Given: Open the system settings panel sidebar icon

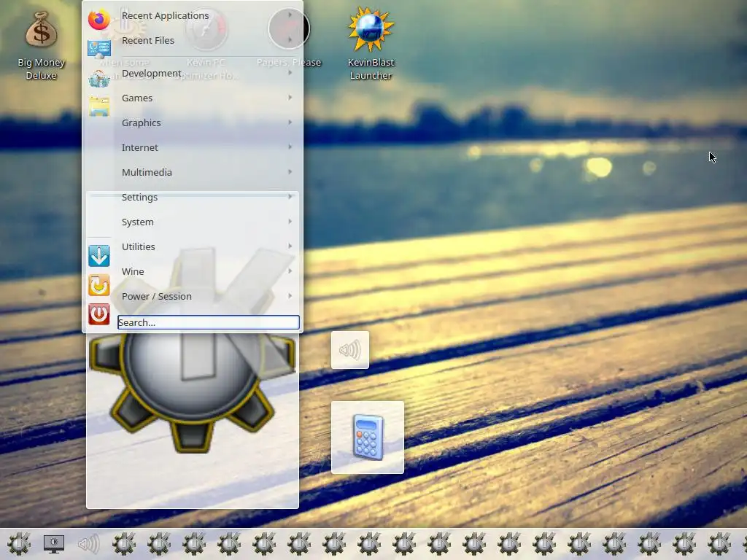Looking at the screenshot, I should (99, 49).
